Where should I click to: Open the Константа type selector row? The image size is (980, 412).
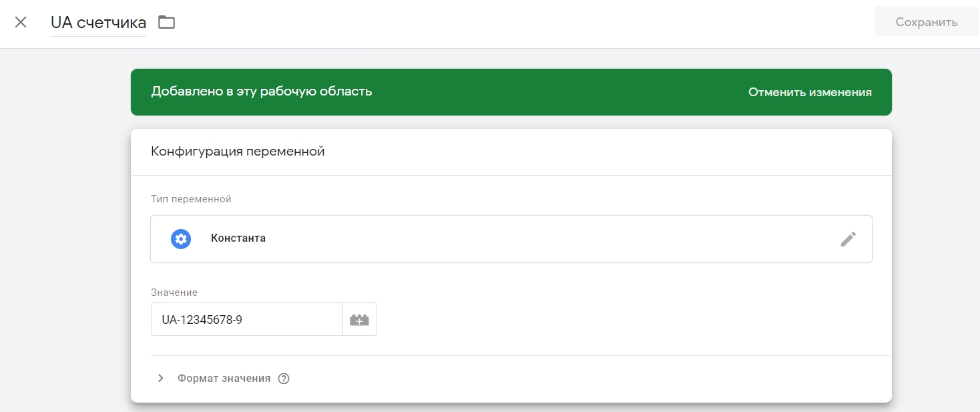pyautogui.click(x=511, y=238)
